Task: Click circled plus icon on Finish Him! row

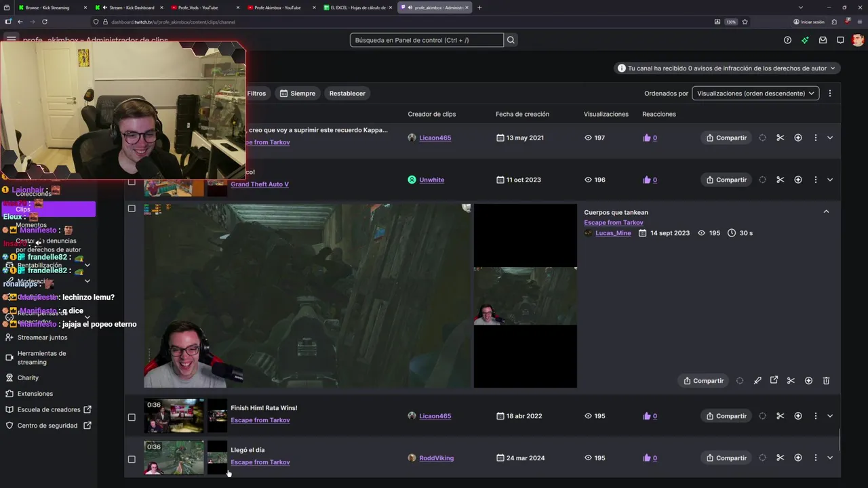Action: pyautogui.click(x=798, y=416)
